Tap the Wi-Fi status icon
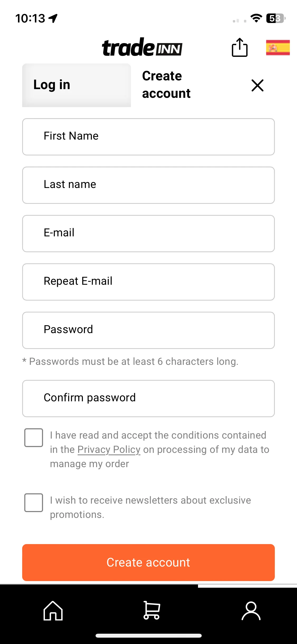The image size is (297, 644). pyautogui.click(x=256, y=18)
